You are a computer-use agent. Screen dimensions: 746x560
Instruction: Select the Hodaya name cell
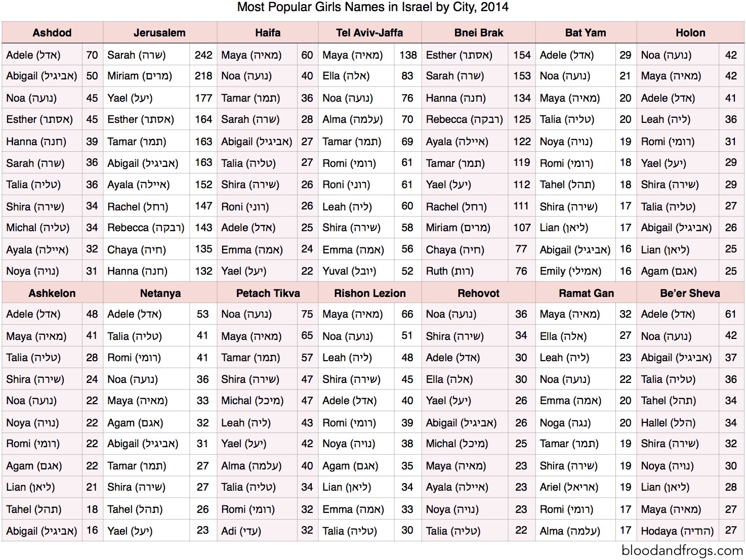[x=677, y=531]
